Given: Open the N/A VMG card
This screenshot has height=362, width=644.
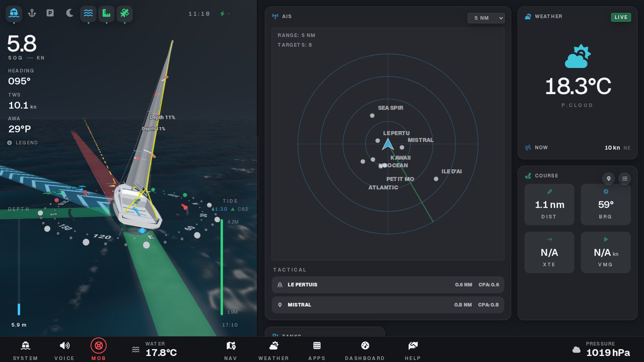Looking at the screenshot, I should pyautogui.click(x=605, y=252).
